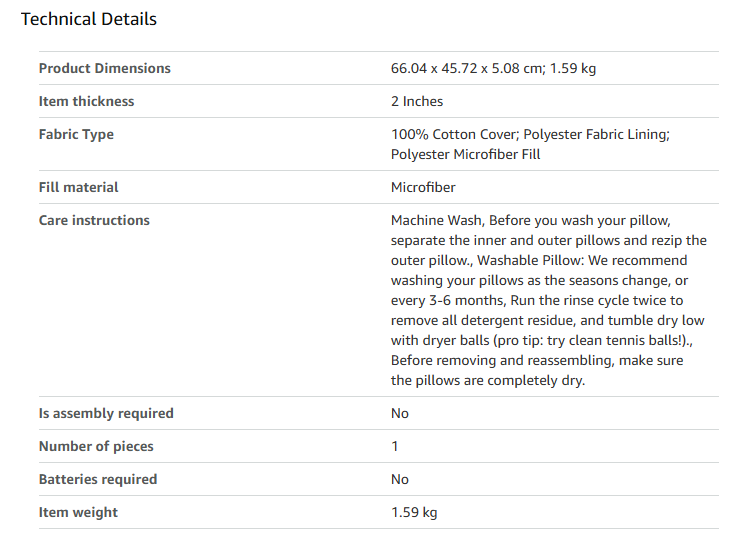Click Polyester Microfiber Fill text line
754x550 pixels.
(x=465, y=154)
